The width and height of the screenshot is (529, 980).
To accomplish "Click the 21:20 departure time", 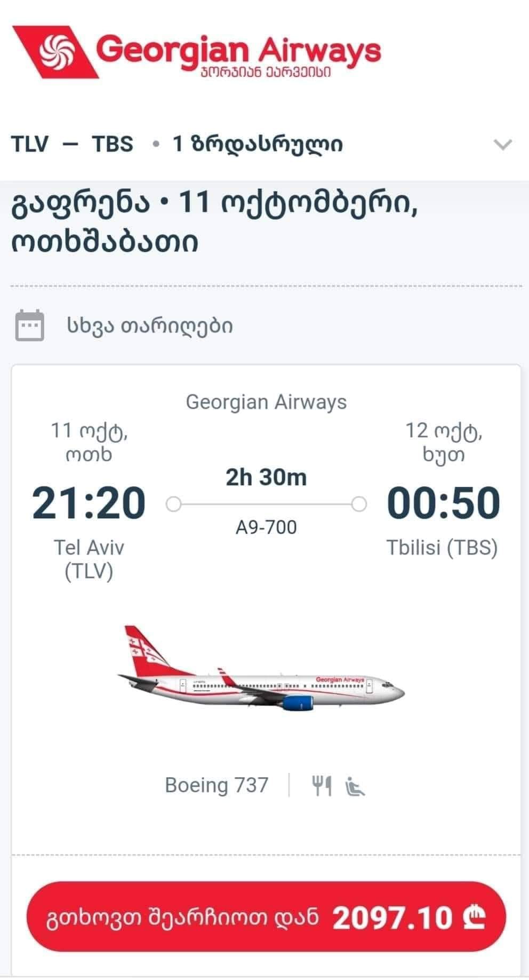I will [89, 503].
